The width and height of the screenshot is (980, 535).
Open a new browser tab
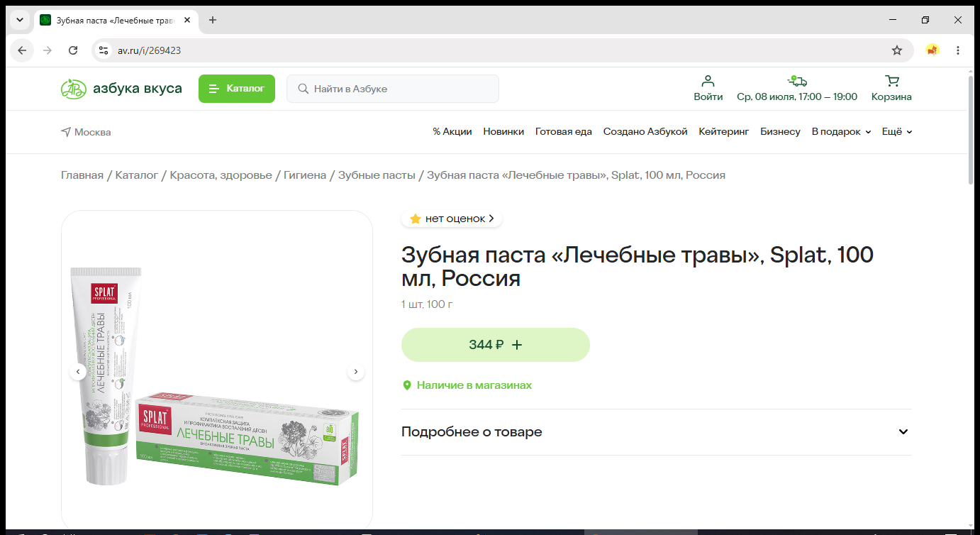click(x=213, y=20)
